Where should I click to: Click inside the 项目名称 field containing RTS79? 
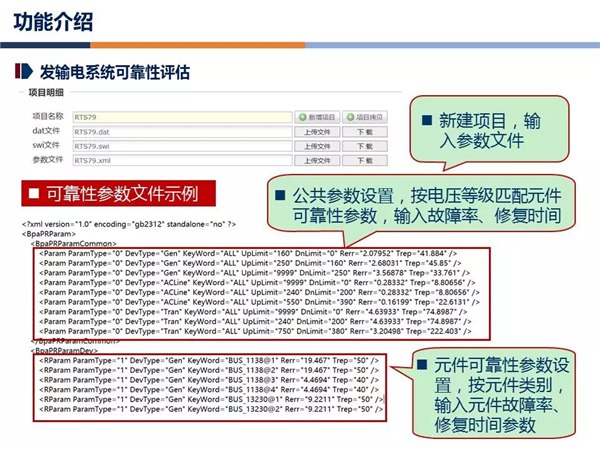coord(181,117)
